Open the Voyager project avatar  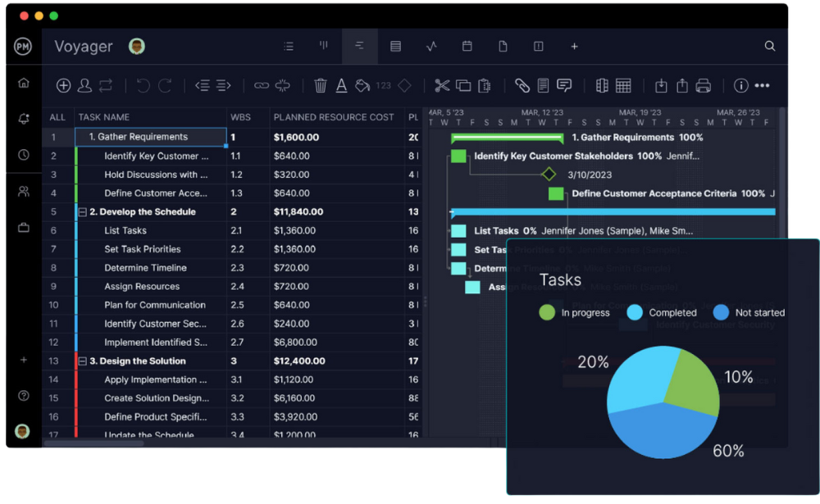(136, 46)
